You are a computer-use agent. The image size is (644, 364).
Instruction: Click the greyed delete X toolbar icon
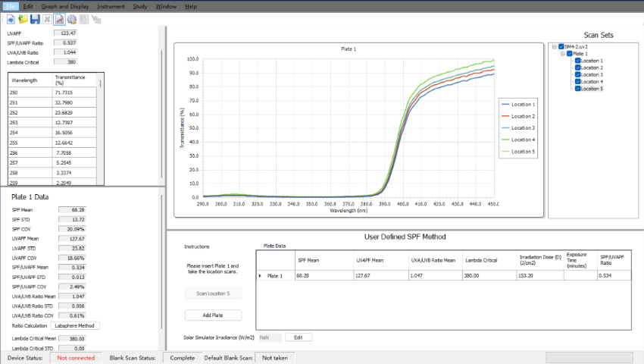(47, 19)
